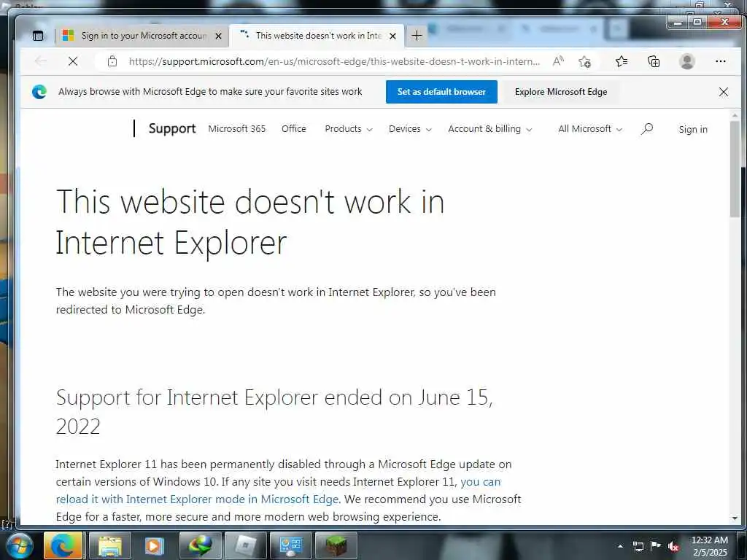Show hidden tray icons arrow
This screenshot has height=560, width=747.
point(620,546)
